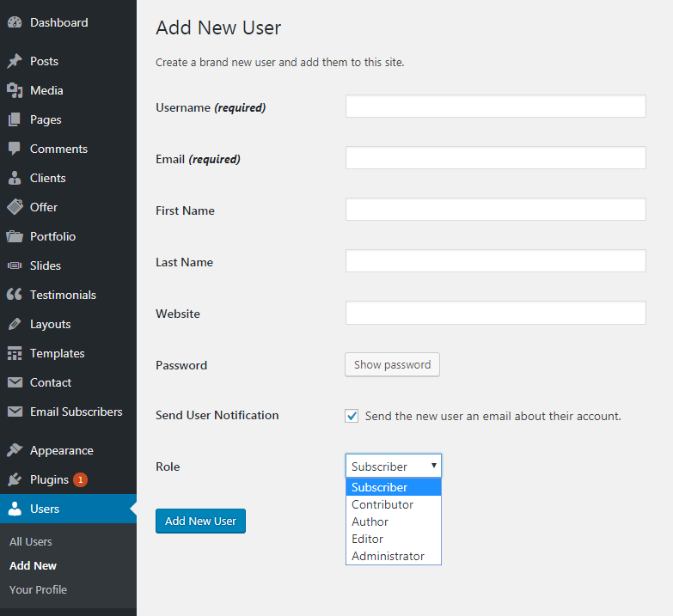Open the Templates menu item
This screenshot has width=673, height=616.
(x=68, y=353)
